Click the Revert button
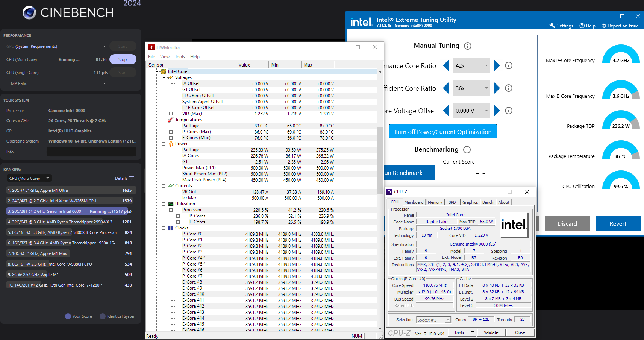Image resolution: width=644 pixels, height=340 pixels. click(x=618, y=224)
